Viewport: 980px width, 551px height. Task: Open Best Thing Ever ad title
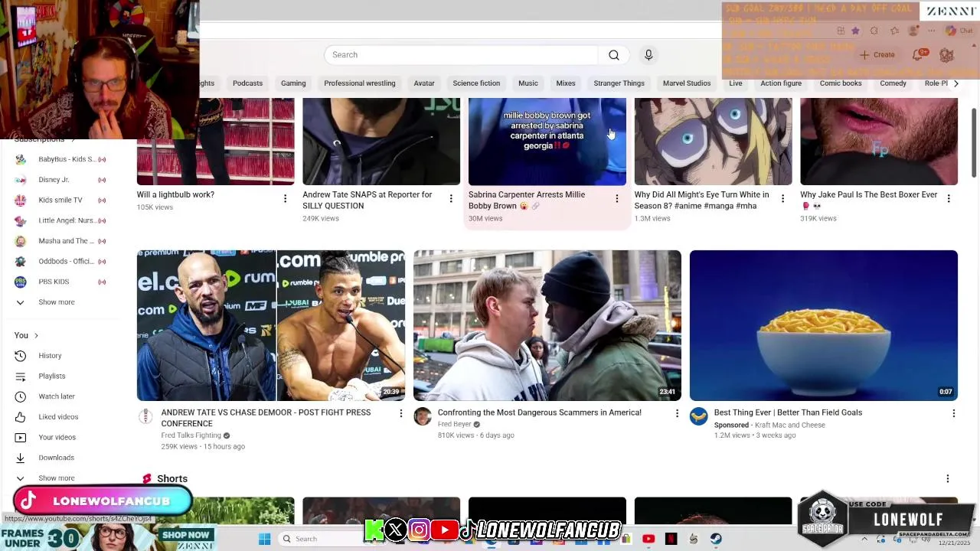coord(788,412)
